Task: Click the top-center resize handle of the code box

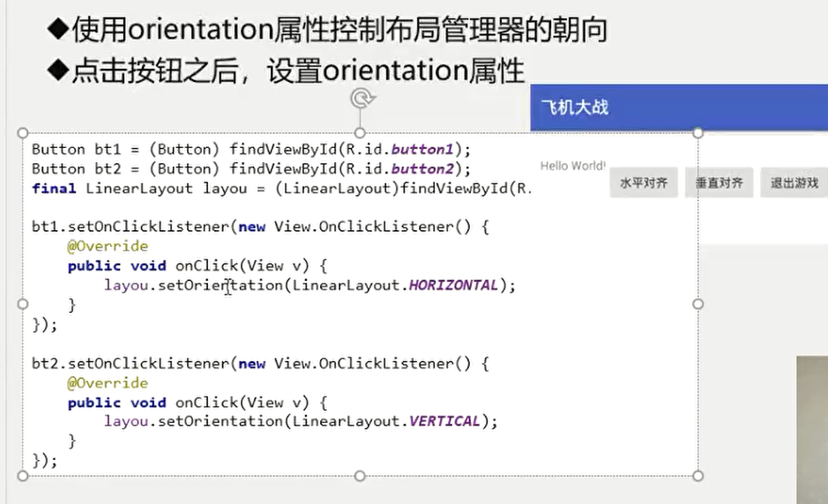Action: point(360,132)
